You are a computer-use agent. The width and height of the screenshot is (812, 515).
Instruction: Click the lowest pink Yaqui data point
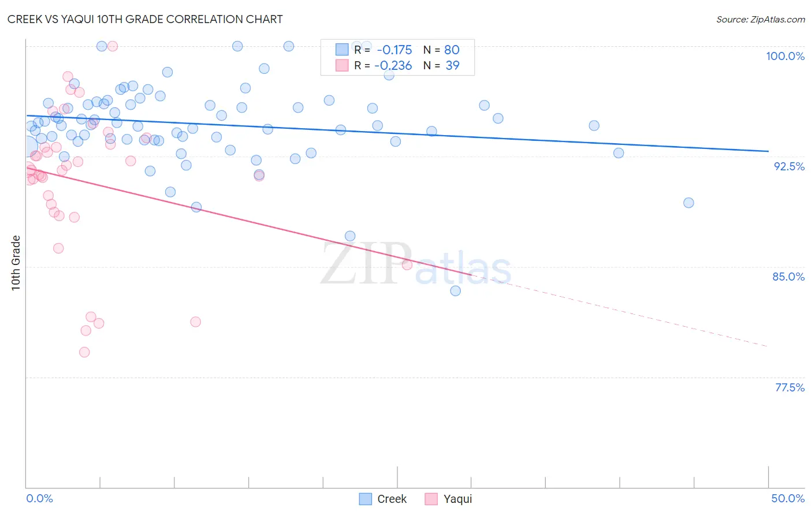84,352
